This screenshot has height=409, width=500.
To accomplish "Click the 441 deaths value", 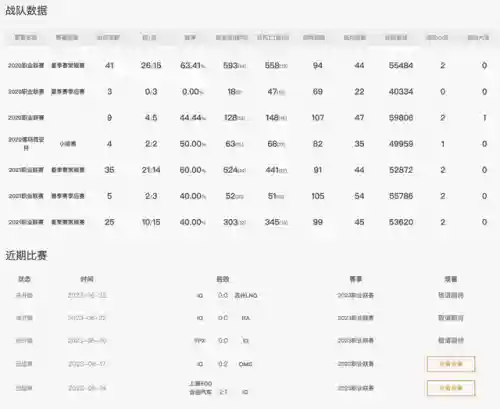I will pos(276,170).
